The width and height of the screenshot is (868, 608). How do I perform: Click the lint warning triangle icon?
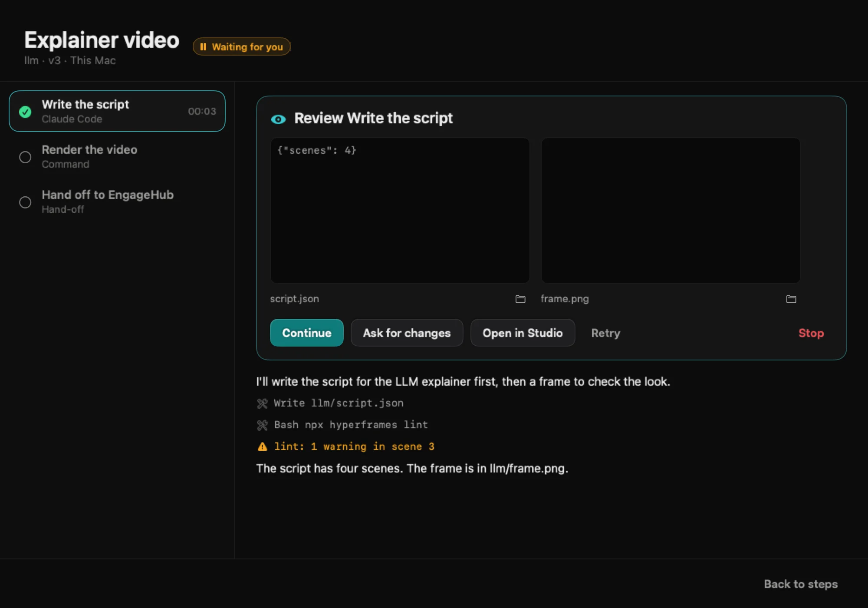pos(262,446)
